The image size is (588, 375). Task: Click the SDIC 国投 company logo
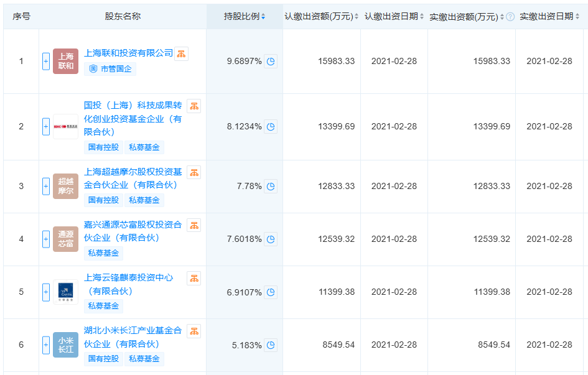(65, 127)
